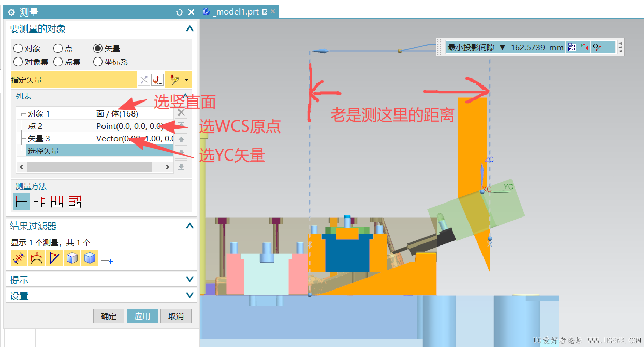Toggle the distance result filter
This screenshot has height=347, width=644.
point(19,257)
